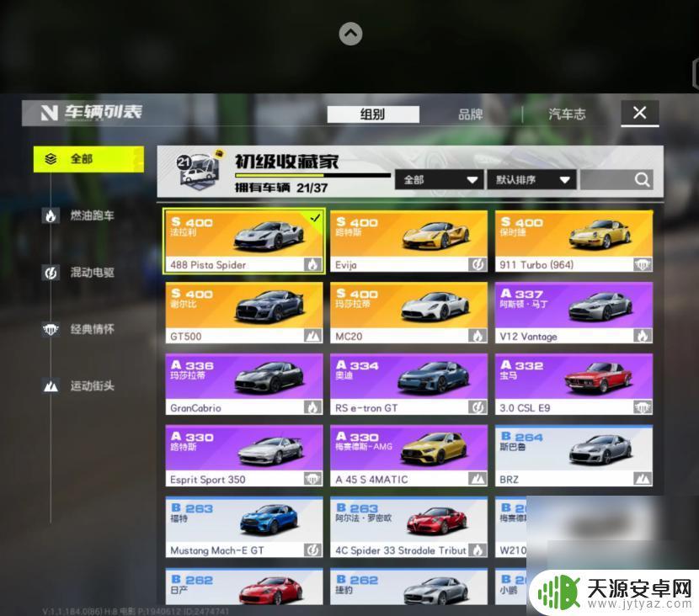Switch to the 品牌 tab
This screenshot has width=699, height=616.
point(470,114)
